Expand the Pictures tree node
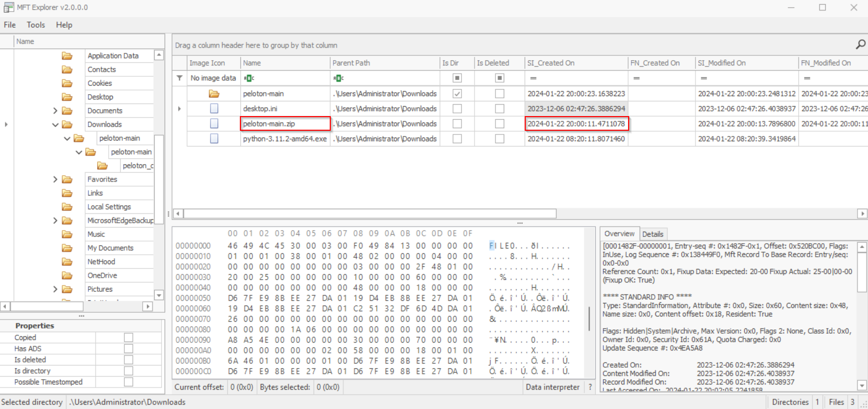 point(55,289)
